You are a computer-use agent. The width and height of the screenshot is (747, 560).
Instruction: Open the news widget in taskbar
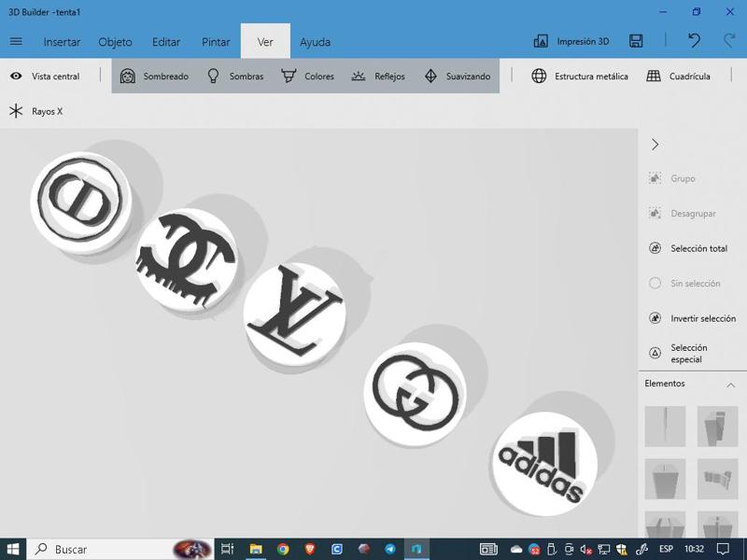pos(488,549)
